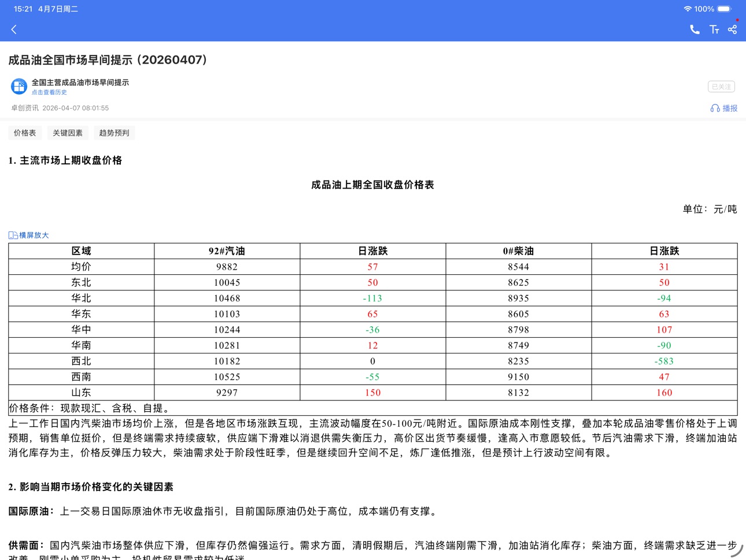Select the 华中 row label
The height and width of the screenshot is (560, 746).
[82, 329]
